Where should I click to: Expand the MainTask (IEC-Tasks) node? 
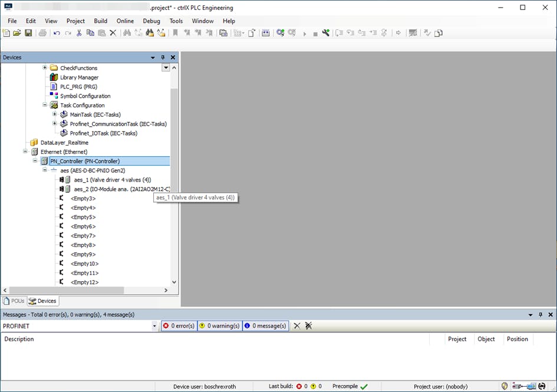(x=55, y=114)
